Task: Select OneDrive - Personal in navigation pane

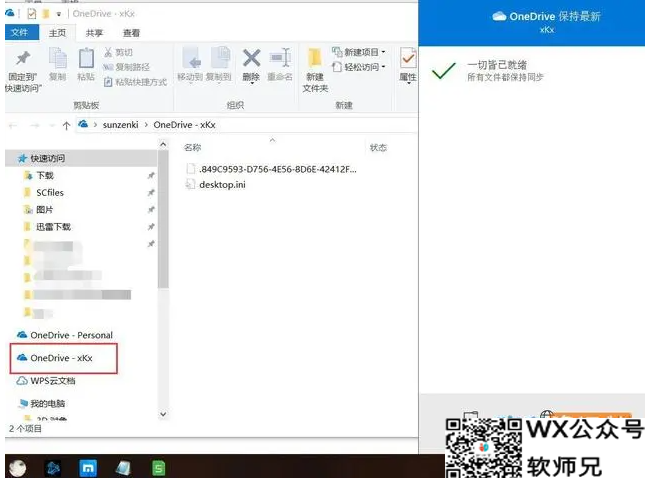Action: (x=64, y=335)
